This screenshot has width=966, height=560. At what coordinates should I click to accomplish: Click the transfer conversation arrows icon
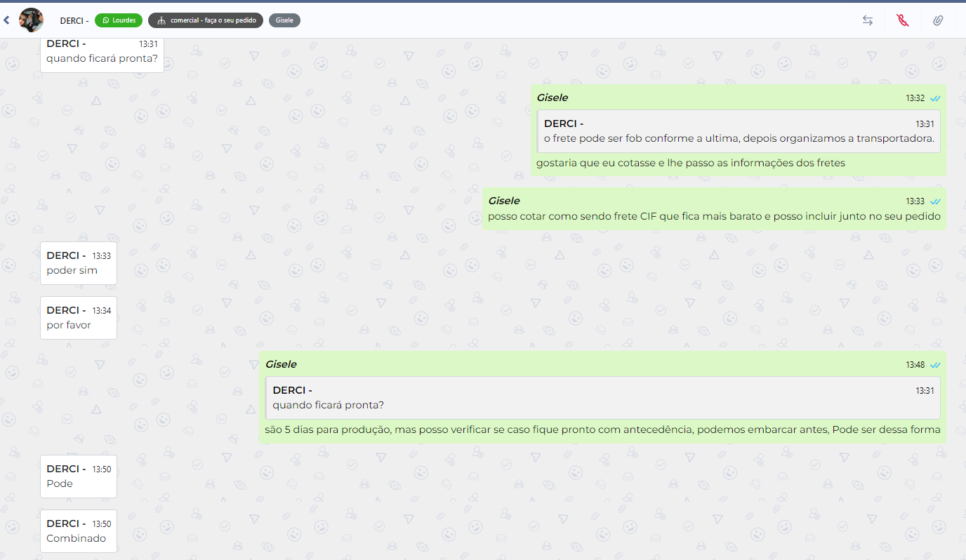(868, 20)
